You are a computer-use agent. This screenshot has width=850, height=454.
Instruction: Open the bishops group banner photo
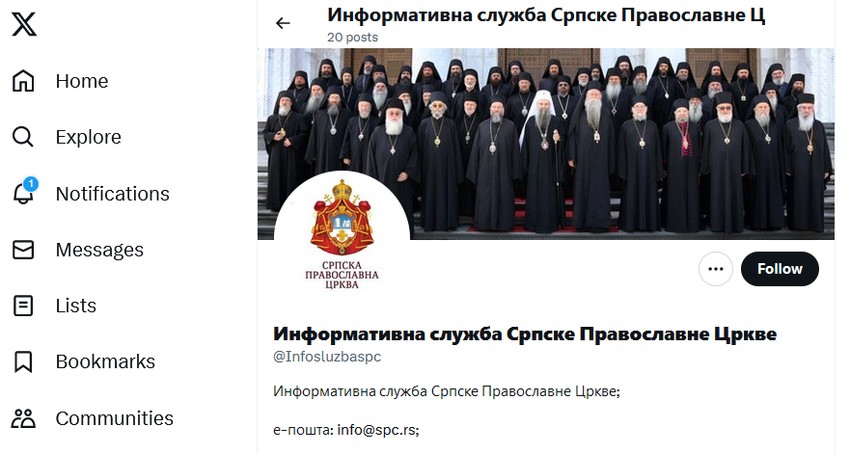pyautogui.click(x=546, y=144)
